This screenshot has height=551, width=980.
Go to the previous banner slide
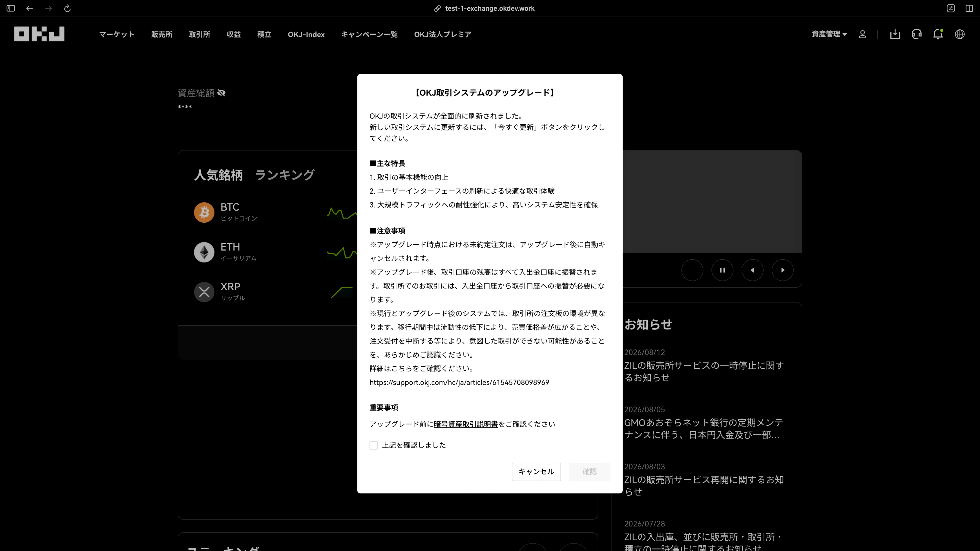[752, 270]
